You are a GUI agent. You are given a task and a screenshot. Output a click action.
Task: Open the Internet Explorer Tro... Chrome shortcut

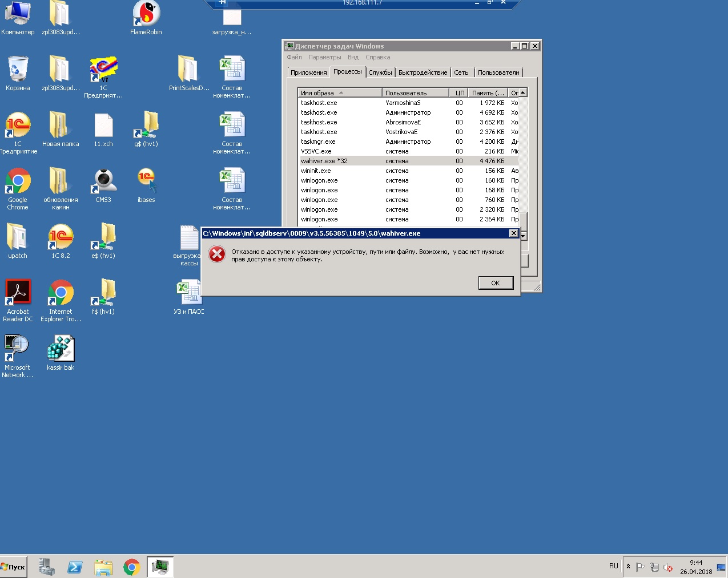pos(61,301)
